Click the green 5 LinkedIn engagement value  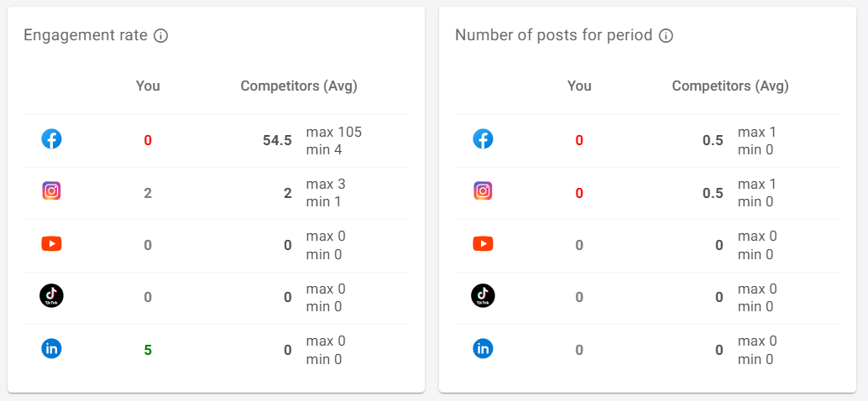click(148, 350)
